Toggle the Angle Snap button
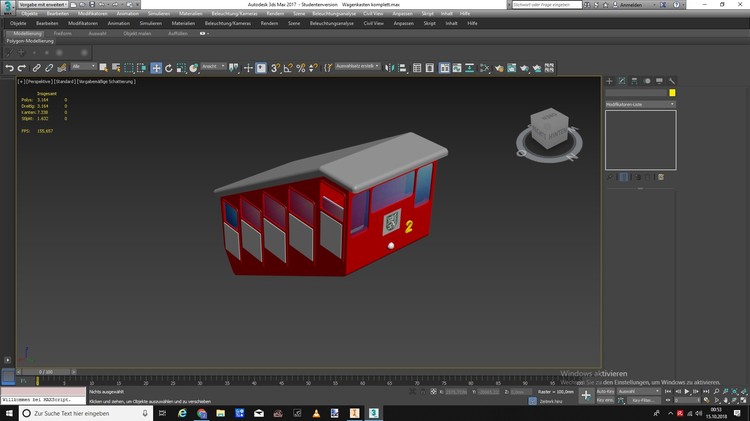Image resolution: width=750 pixels, height=421 pixels. pyautogui.click(x=288, y=68)
